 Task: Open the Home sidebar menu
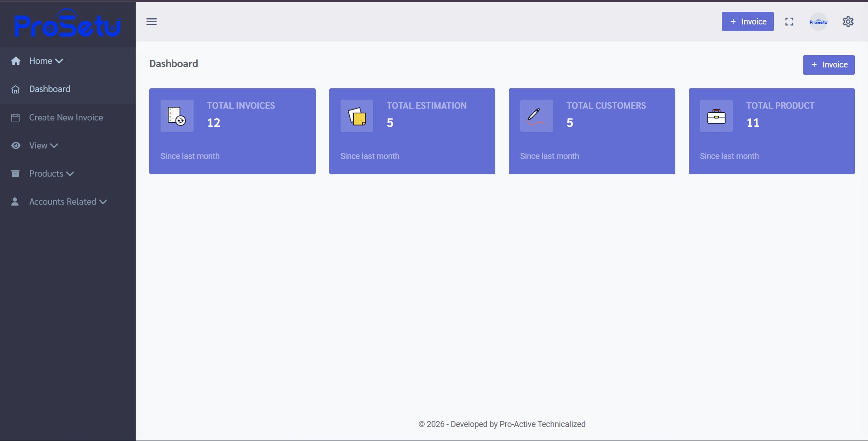pyautogui.click(x=68, y=61)
